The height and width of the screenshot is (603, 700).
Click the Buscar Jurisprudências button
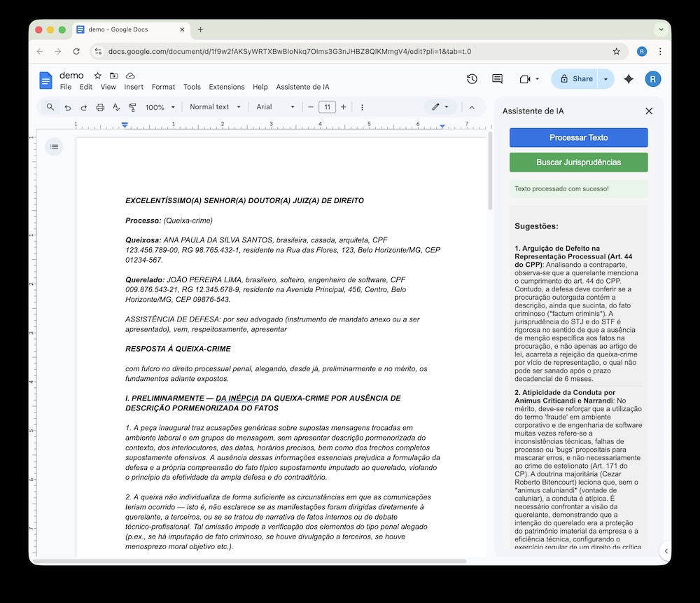(x=578, y=162)
